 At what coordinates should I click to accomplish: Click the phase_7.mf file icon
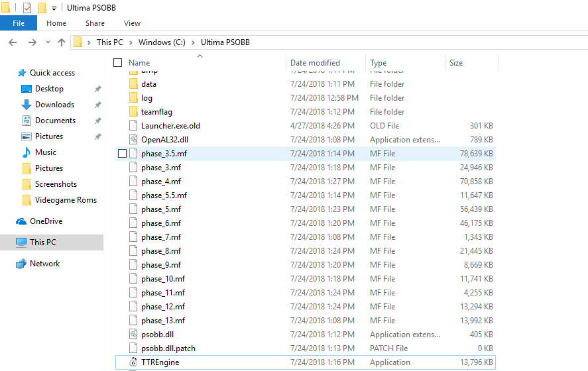(x=133, y=237)
